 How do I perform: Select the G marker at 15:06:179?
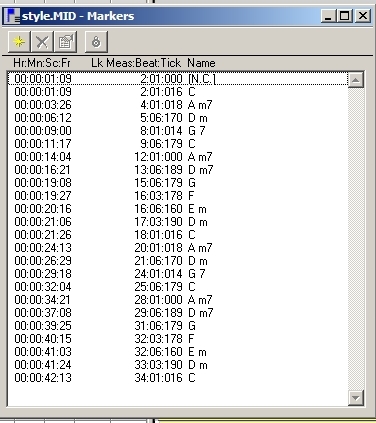click(x=178, y=183)
